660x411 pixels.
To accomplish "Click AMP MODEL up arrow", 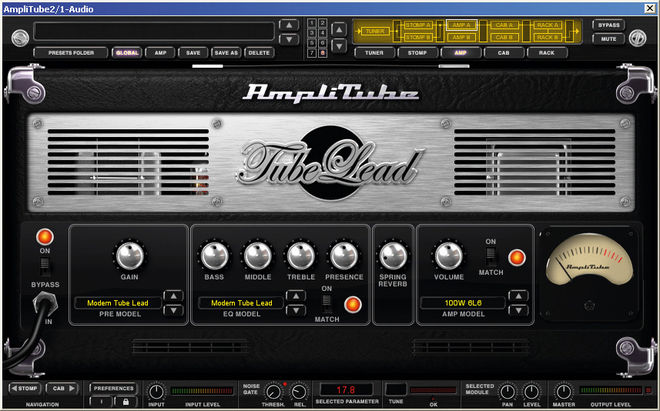I will tap(518, 296).
